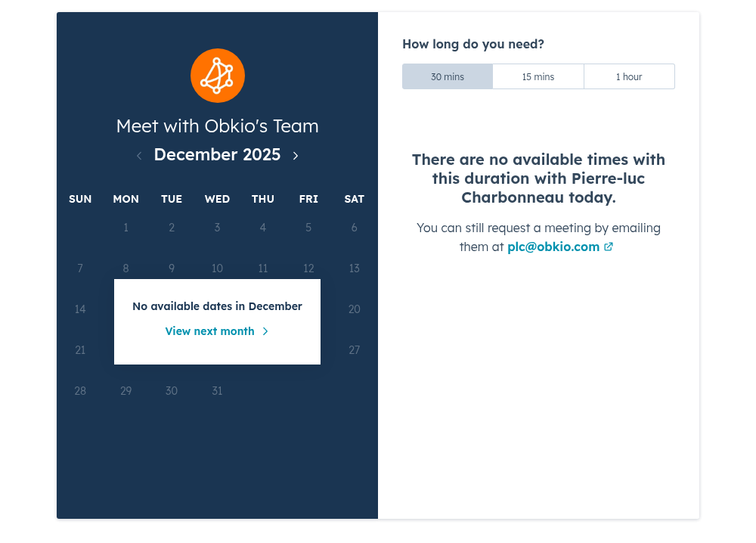Pick December 29 date
This screenshot has height=543, width=756.
click(x=126, y=391)
